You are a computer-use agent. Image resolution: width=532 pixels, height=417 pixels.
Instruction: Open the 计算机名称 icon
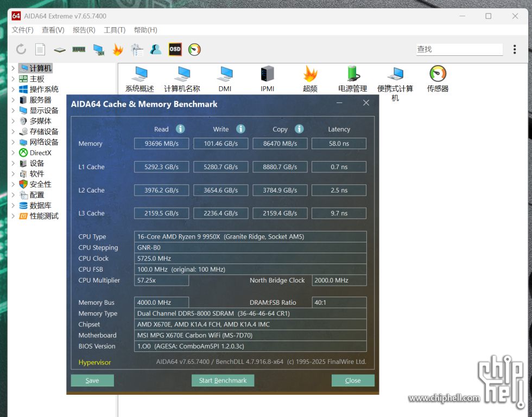point(182,79)
